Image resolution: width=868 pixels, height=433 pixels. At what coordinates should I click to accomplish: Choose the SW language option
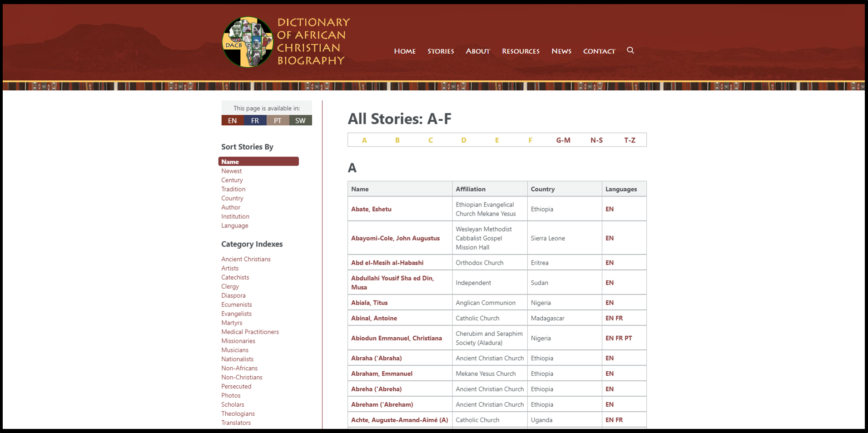click(300, 121)
